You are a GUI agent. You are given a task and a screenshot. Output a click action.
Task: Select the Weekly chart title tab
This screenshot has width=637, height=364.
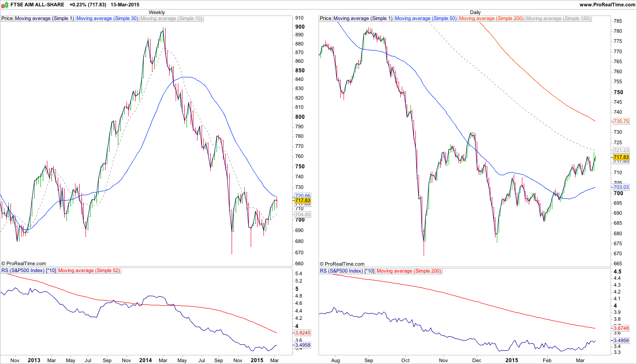point(157,12)
